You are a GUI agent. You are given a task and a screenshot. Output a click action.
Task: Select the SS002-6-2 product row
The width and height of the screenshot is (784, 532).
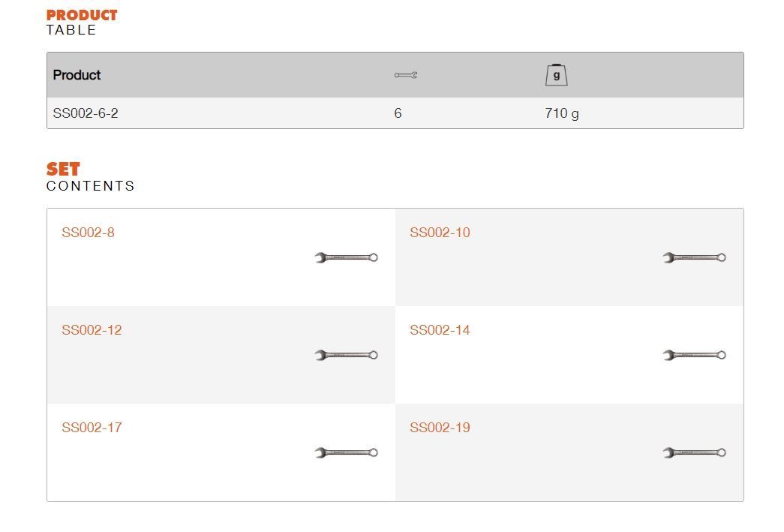(x=395, y=113)
